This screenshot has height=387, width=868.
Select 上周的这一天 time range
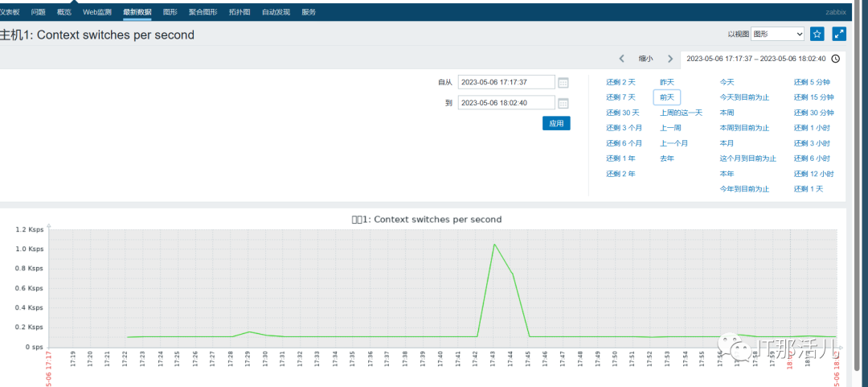pyautogui.click(x=681, y=113)
